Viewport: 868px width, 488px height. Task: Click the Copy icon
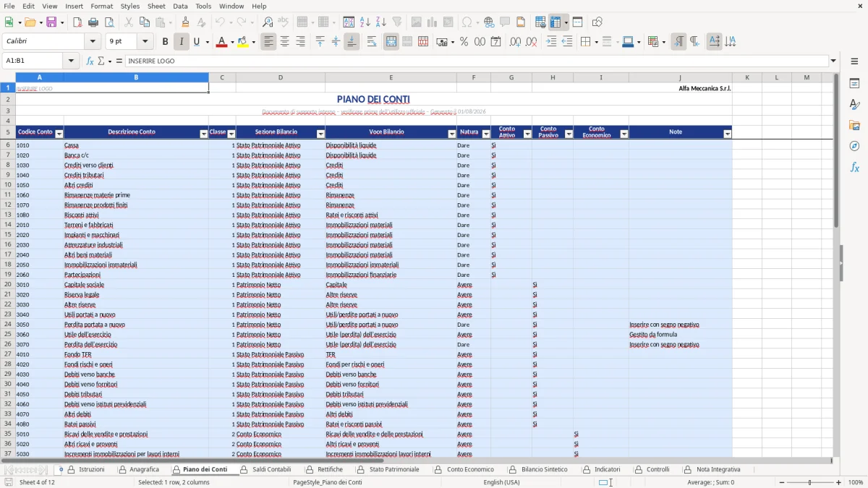coord(144,22)
